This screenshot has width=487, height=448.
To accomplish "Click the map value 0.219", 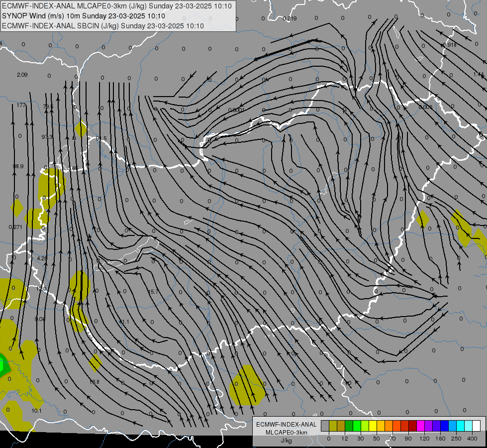I will click(x=290, y=18).
